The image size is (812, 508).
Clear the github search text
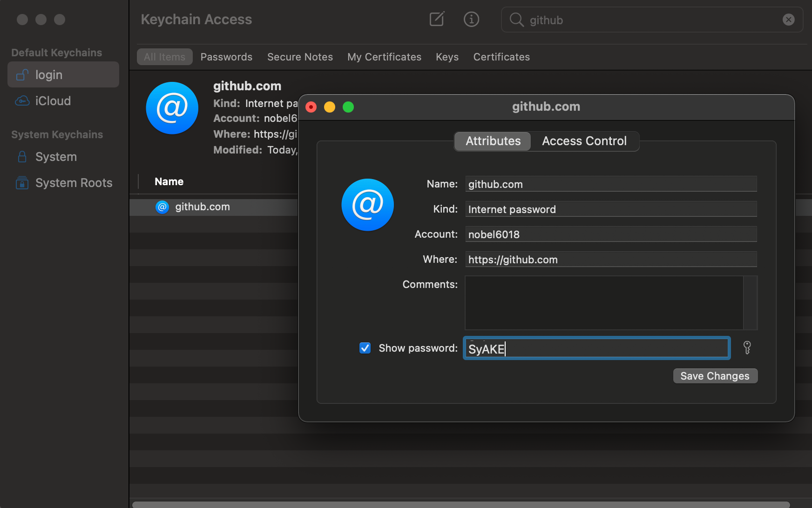[x=788, y=20]
